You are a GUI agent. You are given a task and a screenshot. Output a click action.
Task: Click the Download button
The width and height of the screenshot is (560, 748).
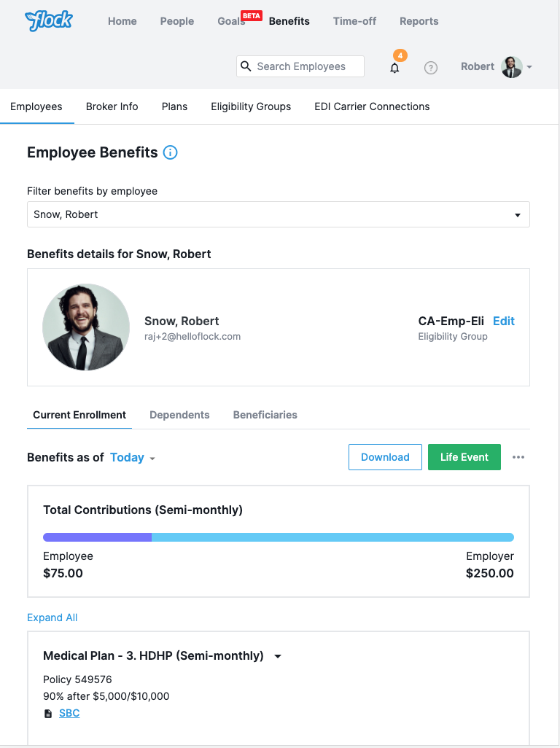[385, 457]
